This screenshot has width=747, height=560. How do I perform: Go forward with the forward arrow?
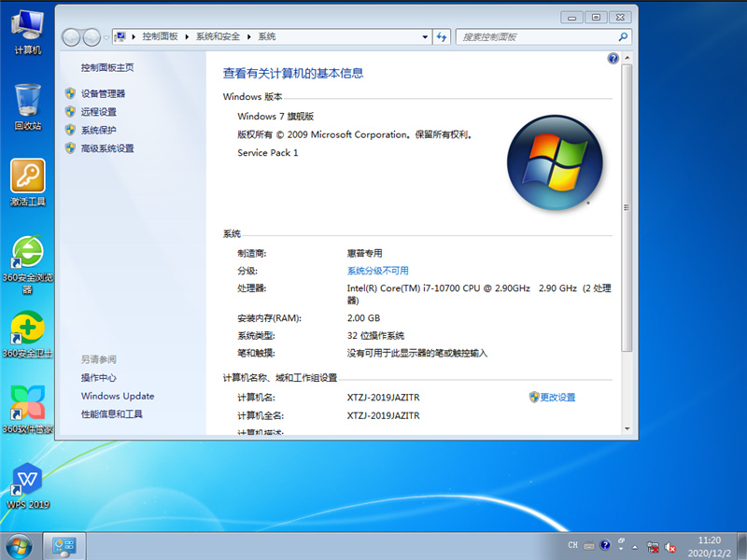[92, 37]
